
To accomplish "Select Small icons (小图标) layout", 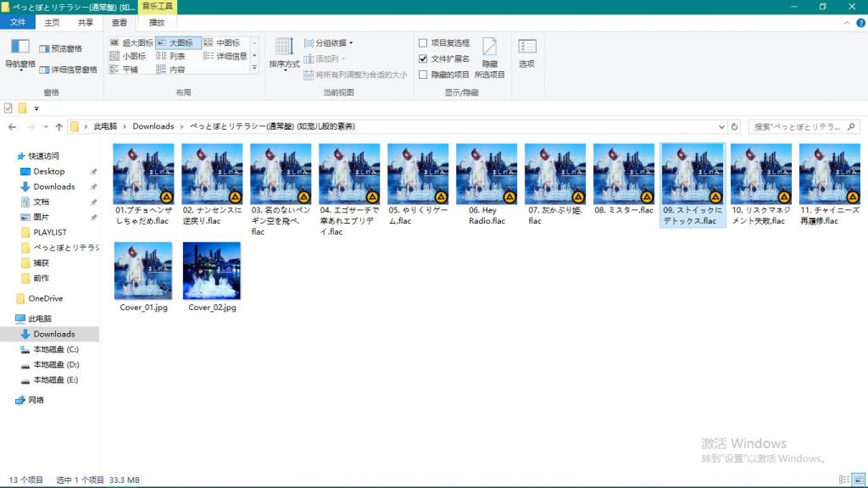I will point(129,56).
